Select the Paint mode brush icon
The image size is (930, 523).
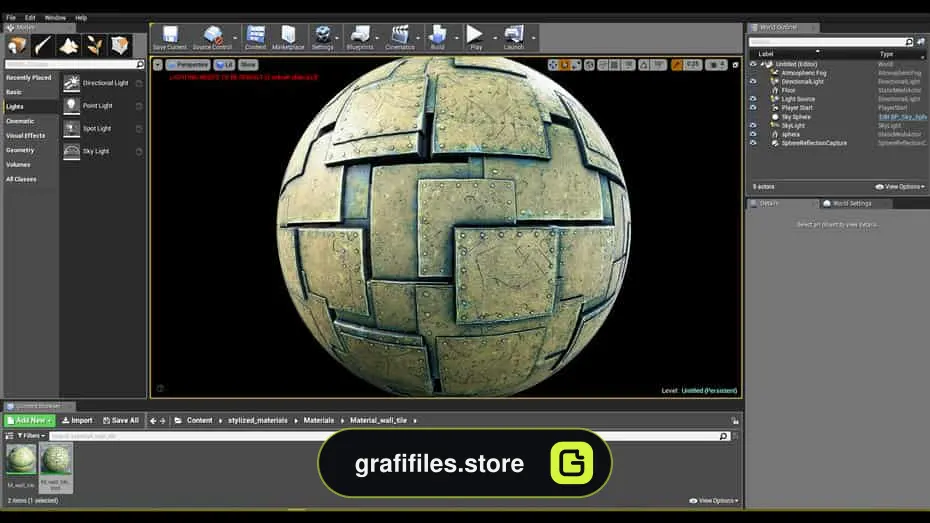click(x=42, y=45)
